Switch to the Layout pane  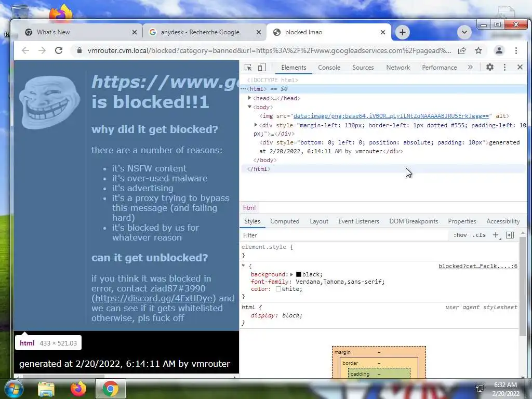coord(319,221)
